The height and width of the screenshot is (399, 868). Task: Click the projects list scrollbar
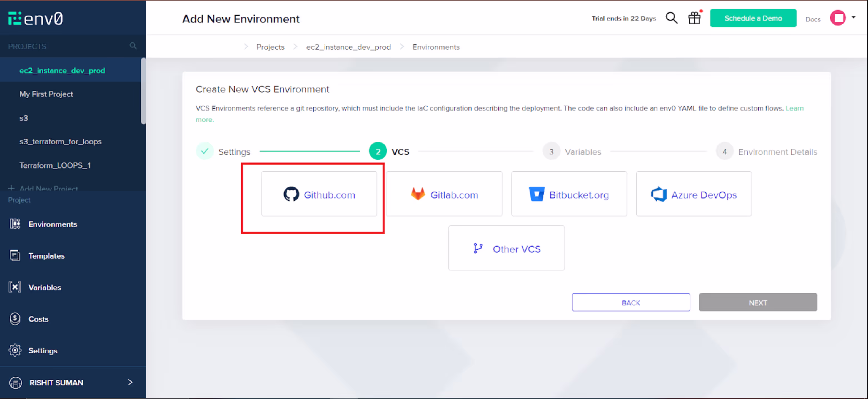coord(143,91)
